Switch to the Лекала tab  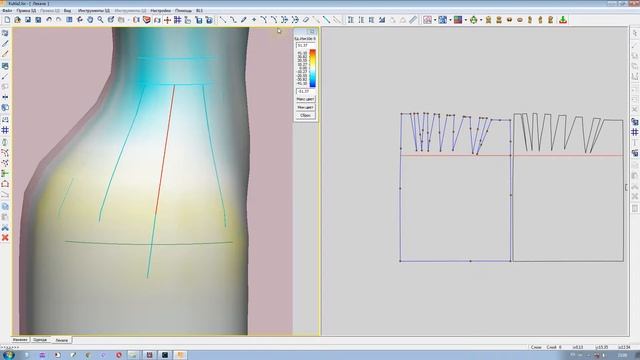(62, 340)
